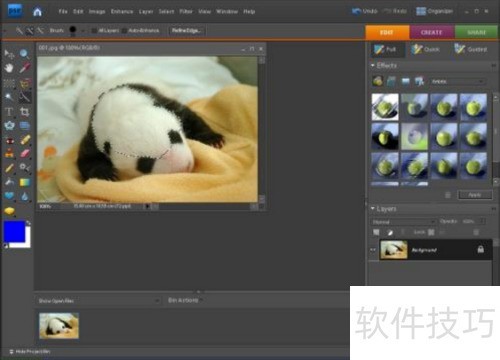Select the Smart Brush tool

(x=25, y=167)
